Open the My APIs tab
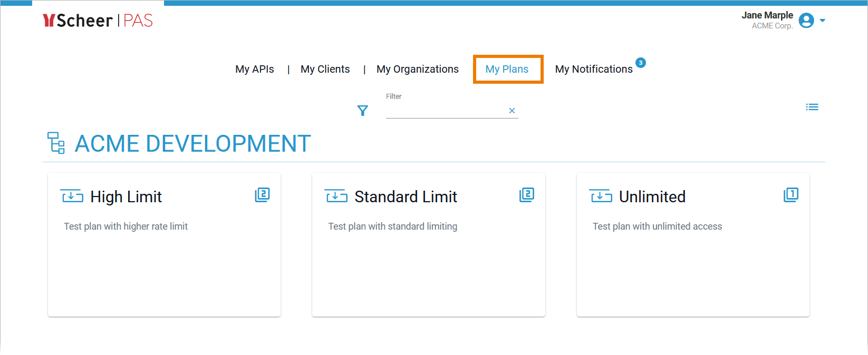 click(254, 69)
